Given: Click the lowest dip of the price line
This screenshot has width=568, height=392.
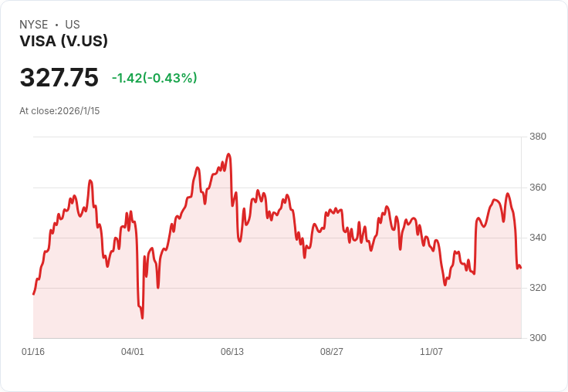Looking at the screenshot, I should pos(142,317).
